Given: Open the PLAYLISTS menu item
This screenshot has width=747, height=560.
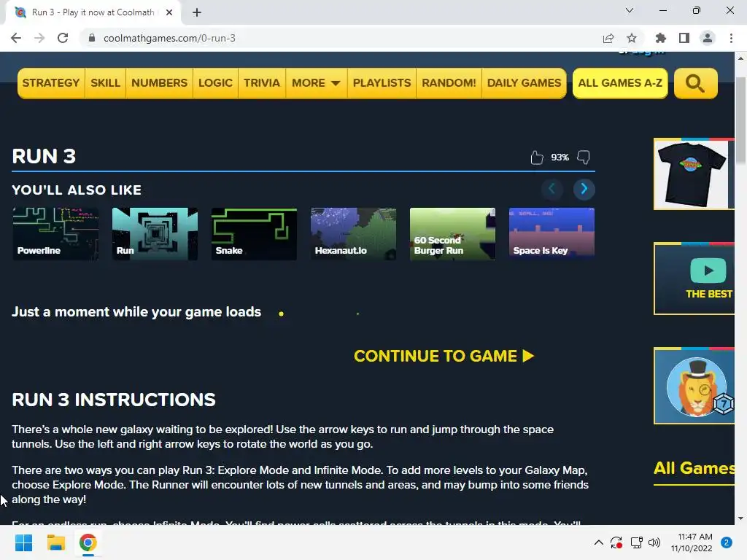Looking at the screenshot, I should pos(382,83).
